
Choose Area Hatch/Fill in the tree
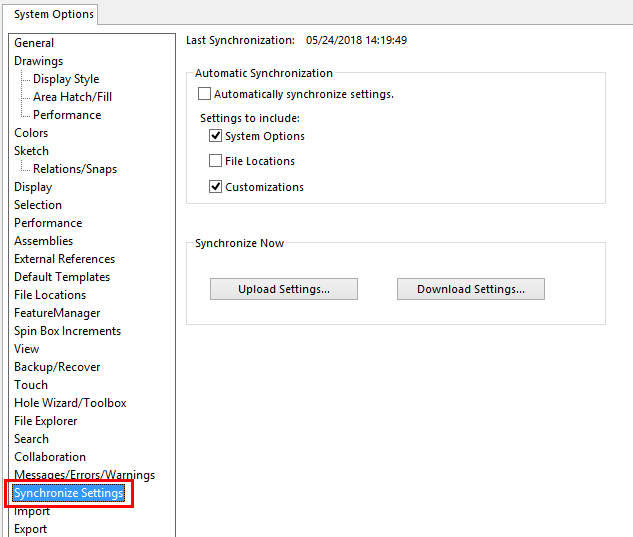(x=72, y=97)
